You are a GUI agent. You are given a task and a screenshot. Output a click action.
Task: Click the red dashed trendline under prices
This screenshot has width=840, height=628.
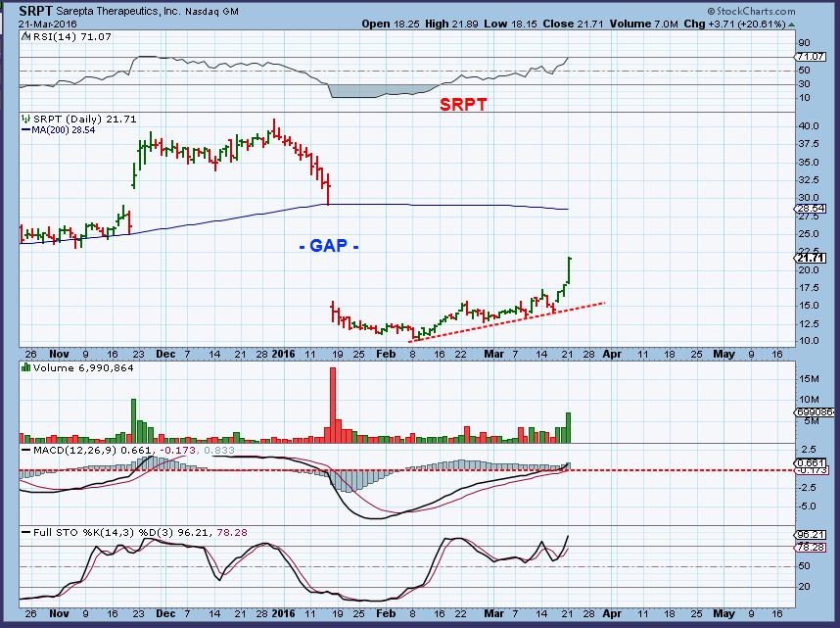pyautogui.click(x=507, y=321)
